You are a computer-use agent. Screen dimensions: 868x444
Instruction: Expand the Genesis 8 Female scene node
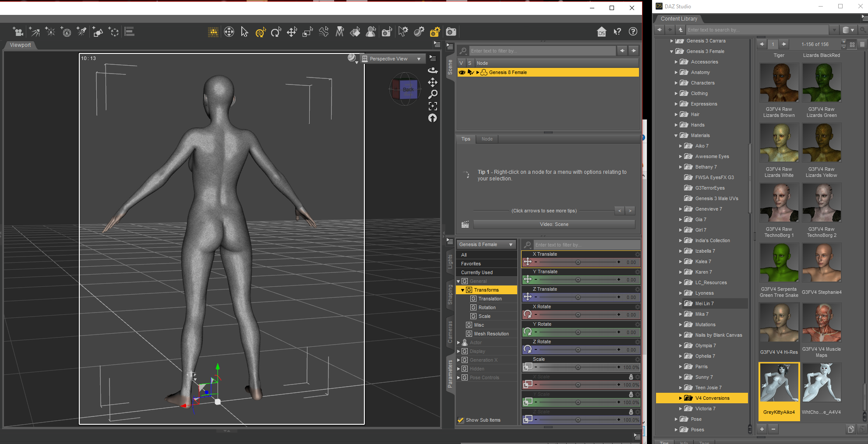pos(477,73)
